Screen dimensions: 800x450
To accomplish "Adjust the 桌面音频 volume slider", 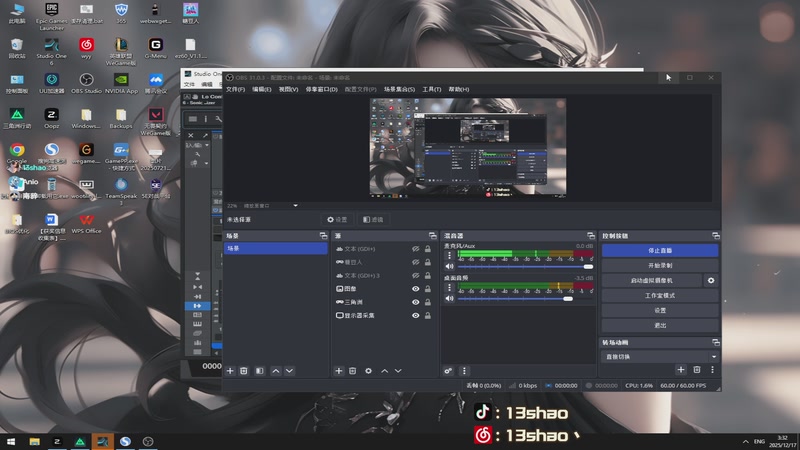I will tap(526, 298).
